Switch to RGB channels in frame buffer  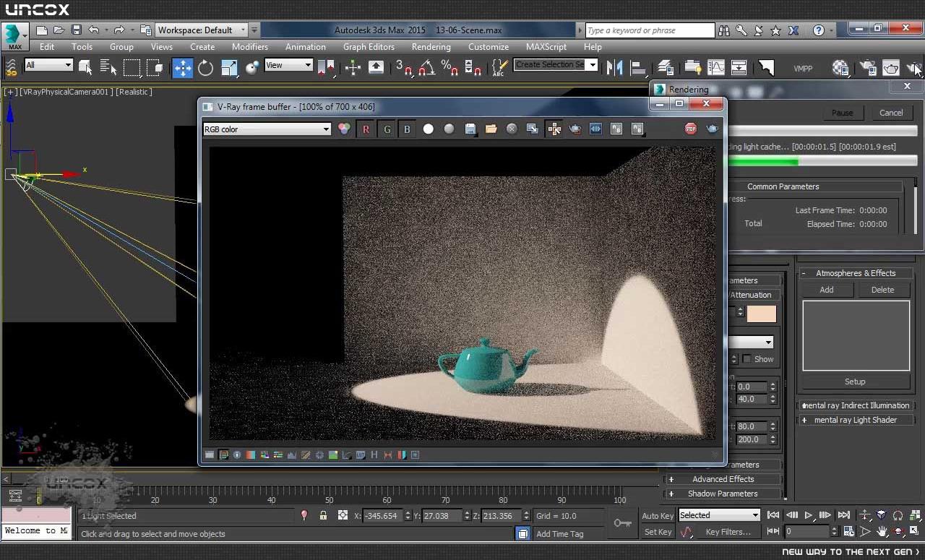(345, 129)
